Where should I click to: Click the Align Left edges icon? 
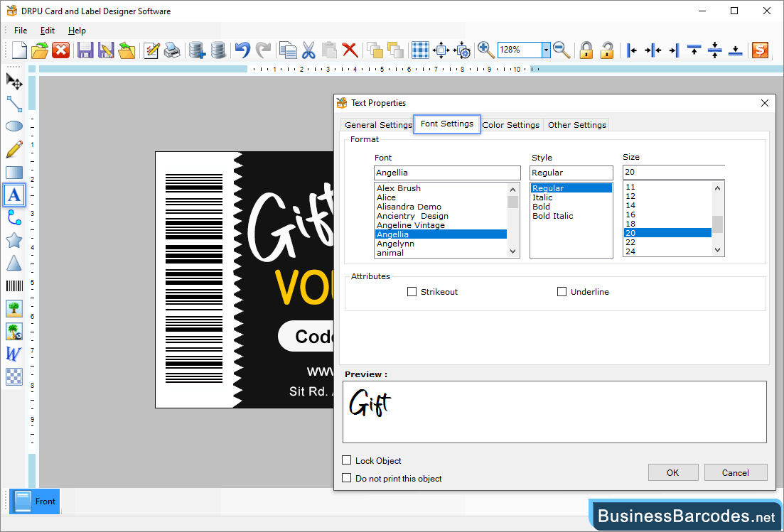(631, 50)
